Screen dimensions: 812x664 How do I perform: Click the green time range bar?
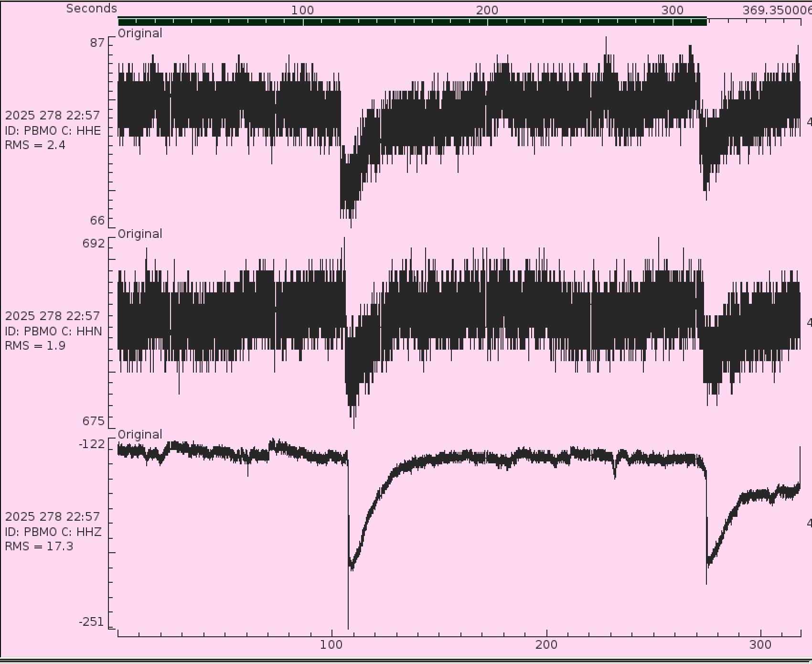click(412, 21)
